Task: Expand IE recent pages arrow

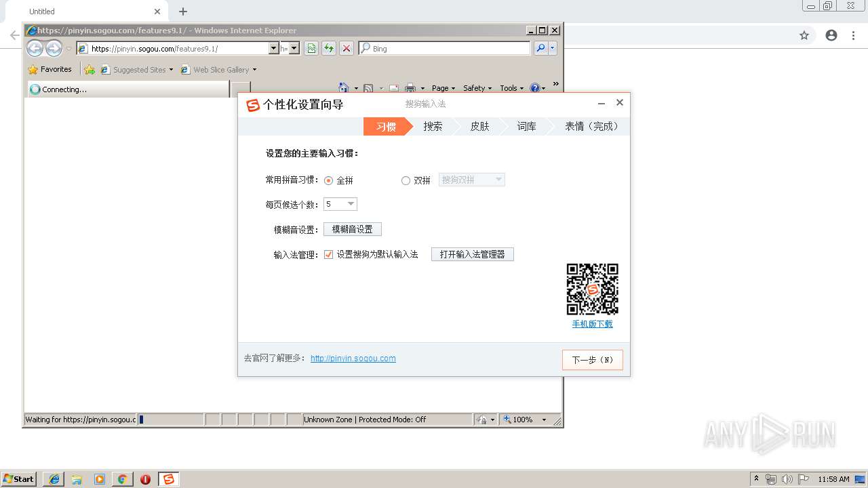Action: tap(68, 49)
